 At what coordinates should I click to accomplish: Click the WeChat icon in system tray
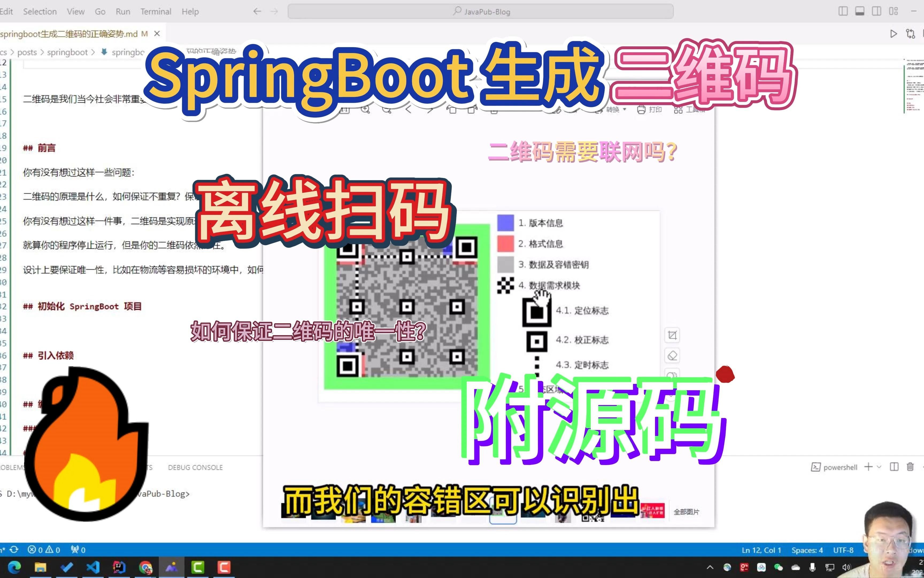click(778, 567)
